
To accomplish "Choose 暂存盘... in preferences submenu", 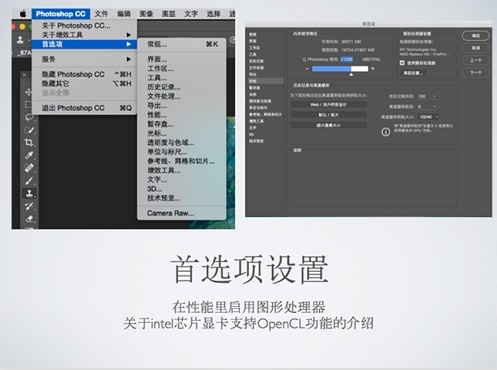I will click(182, 124).
